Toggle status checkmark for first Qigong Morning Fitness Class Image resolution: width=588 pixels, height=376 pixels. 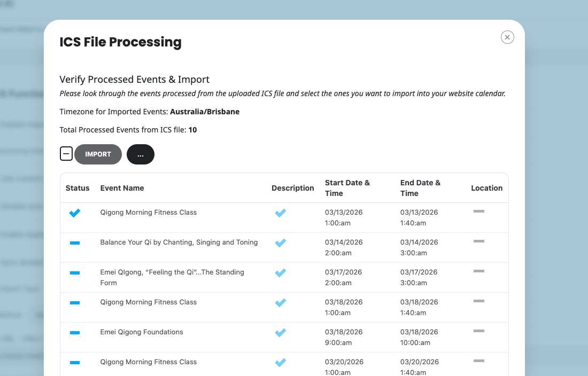pos(75,213)
